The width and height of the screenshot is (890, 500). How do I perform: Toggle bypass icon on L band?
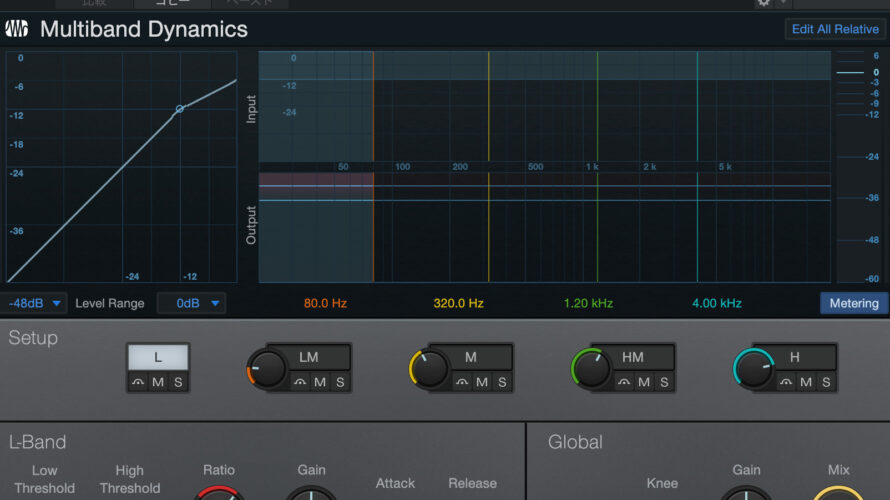tap(138, 383)
